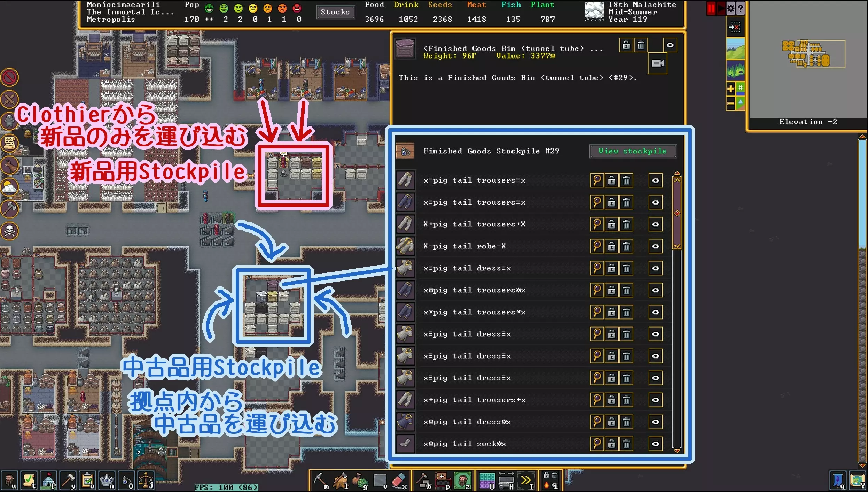This screenshot has height=492, width=868.
Task: Open the stockpile placement menu
Action: click(x=442, y=481)
